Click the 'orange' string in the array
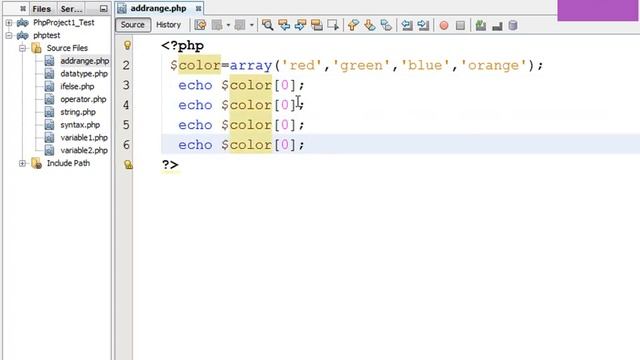 (493, 65)
